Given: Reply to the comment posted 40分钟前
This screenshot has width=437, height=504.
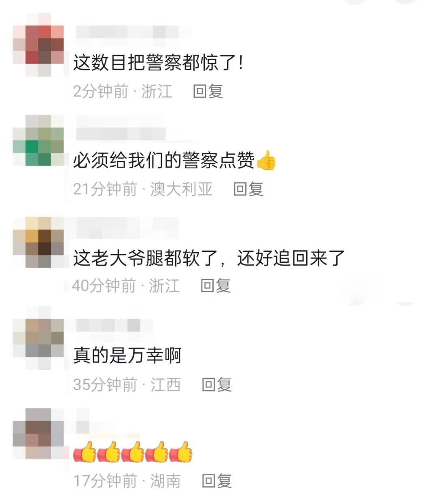Looking at the screenshot, I should 216,286.
